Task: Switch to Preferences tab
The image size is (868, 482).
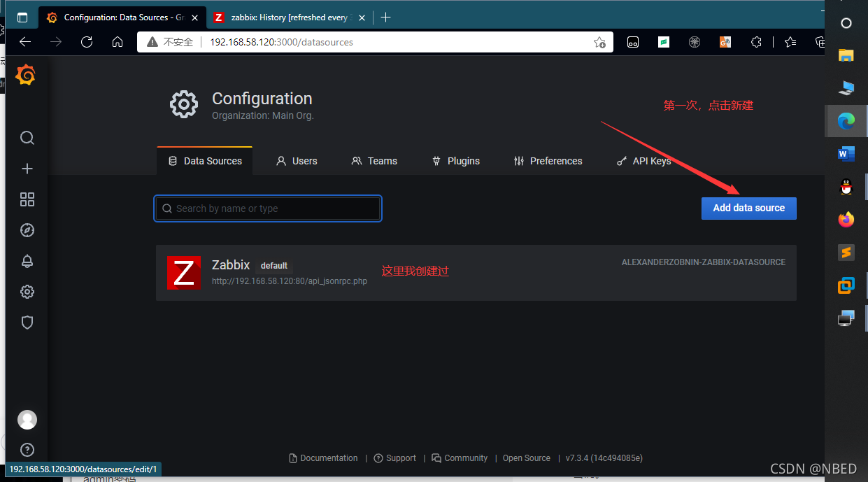Action: [548, 161]
